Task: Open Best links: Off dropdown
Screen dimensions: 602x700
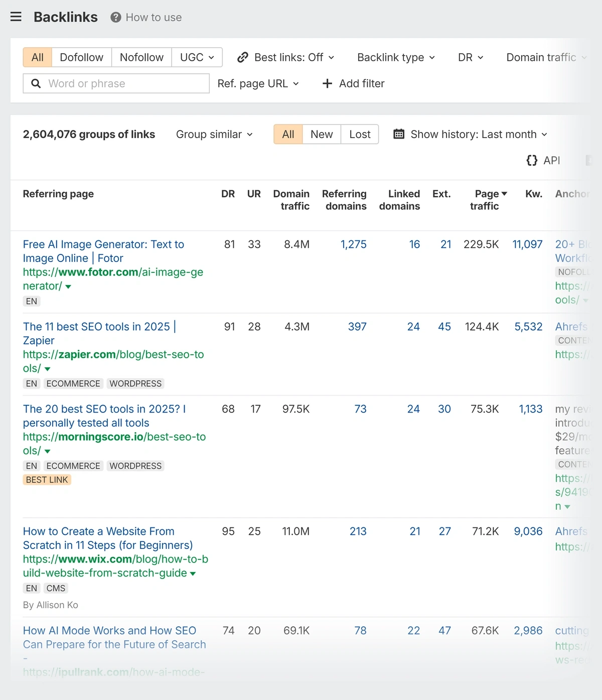Action: (286, 57)
